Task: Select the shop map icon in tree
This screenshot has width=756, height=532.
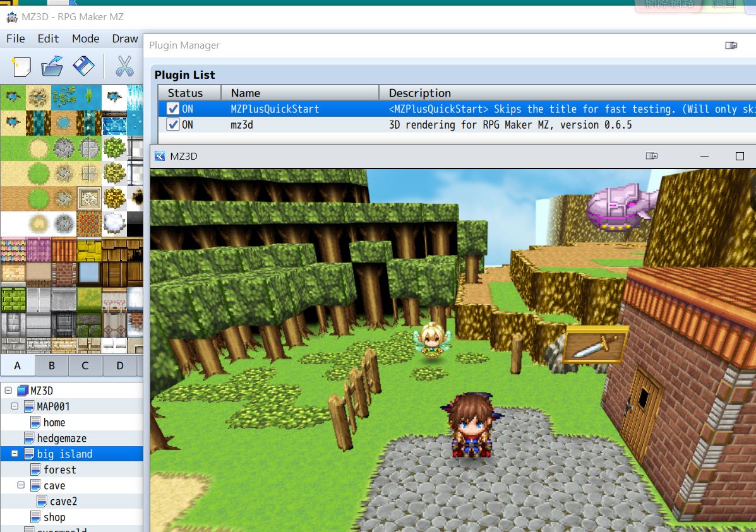Action: [x=35, y=517]
